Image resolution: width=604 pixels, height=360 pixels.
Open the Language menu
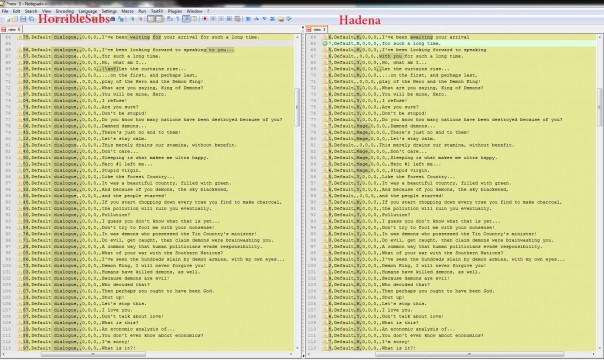[x=88, y=11]
